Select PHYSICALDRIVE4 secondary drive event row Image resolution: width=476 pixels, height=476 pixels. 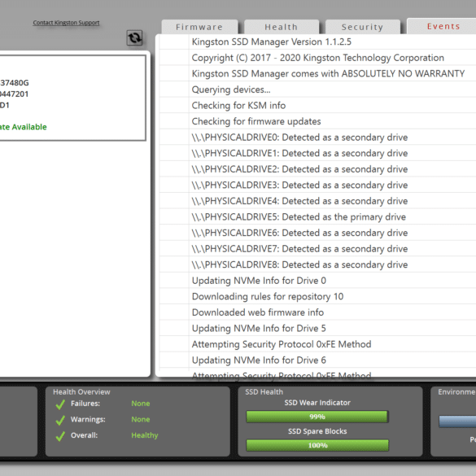(x=317, y=201)
